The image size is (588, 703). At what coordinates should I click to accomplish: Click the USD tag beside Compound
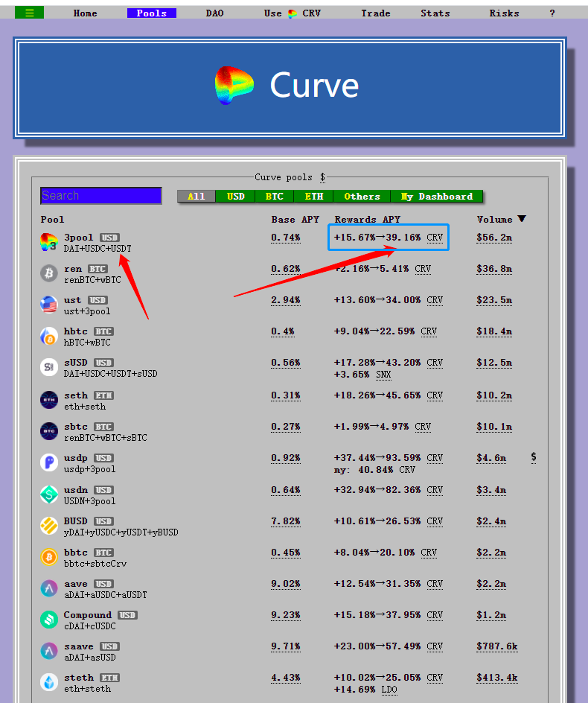pyautogui.click(x=128, y=615)
